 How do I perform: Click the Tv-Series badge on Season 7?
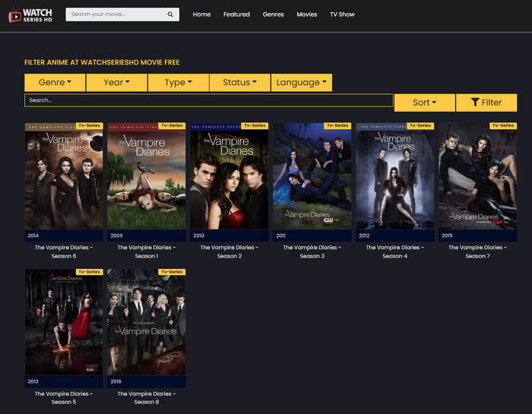(x=503, y=125)
